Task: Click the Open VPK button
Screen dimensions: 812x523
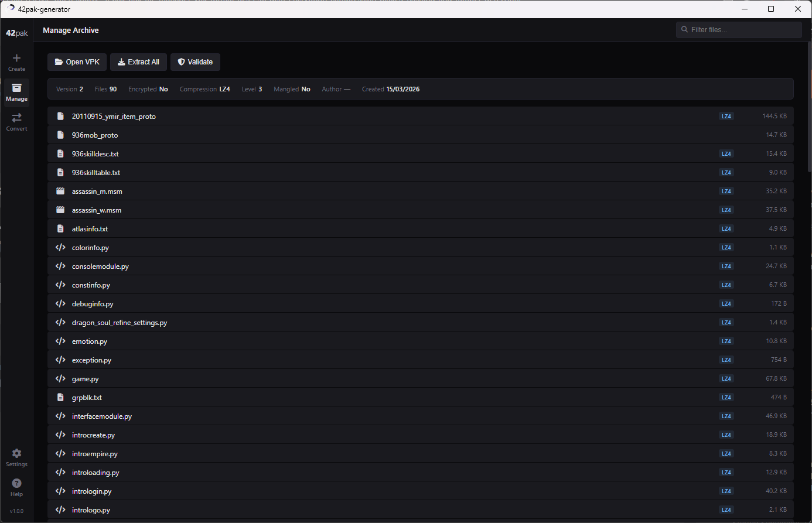Action: click(x=77, y=62)
